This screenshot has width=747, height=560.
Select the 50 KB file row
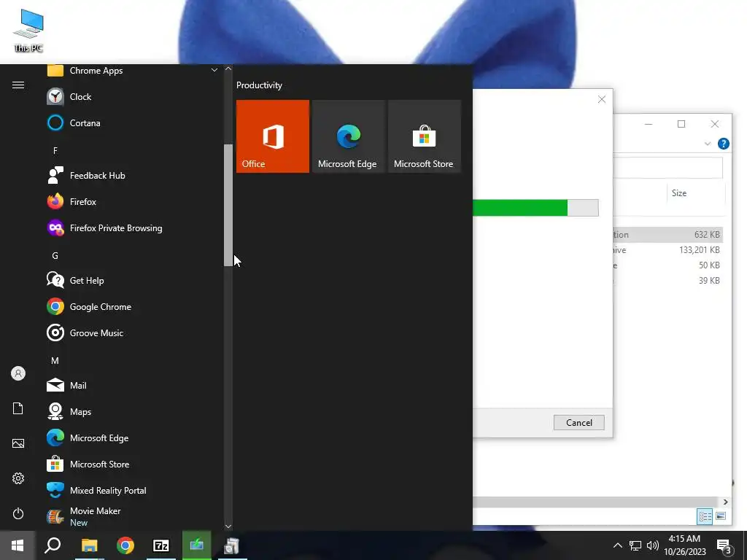point(667,265)
